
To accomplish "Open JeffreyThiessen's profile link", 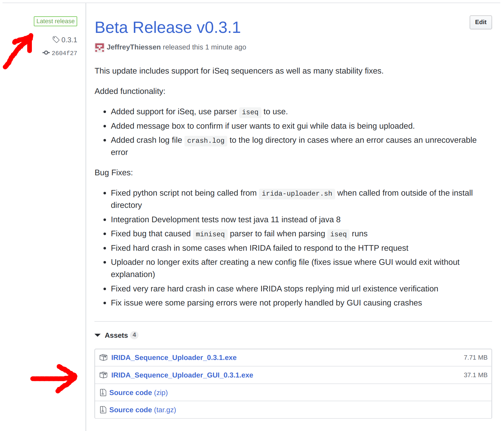I will pyautogui.click(x=134, y=47).
